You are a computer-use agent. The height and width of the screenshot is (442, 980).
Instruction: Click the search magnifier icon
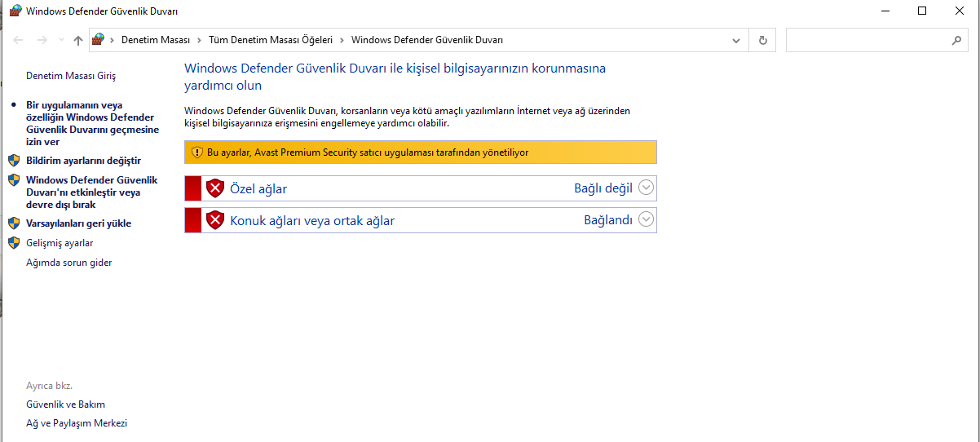[957, 40]
